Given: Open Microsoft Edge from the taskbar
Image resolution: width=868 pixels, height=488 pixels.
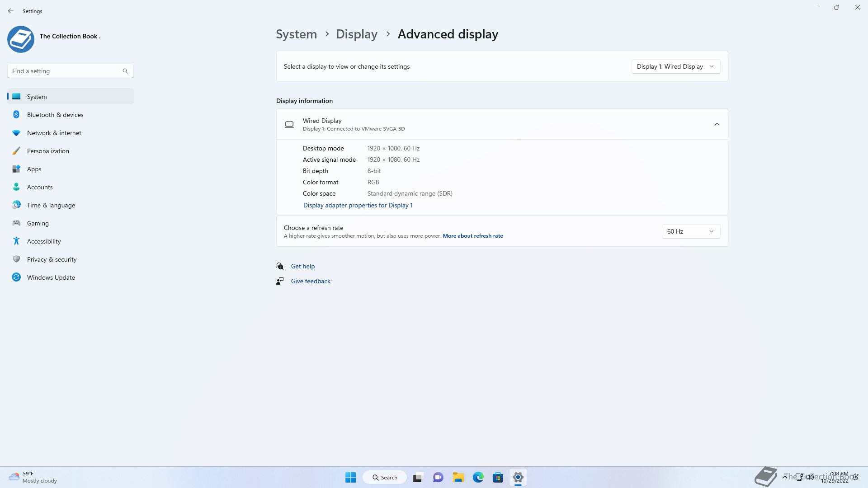Looking at the screenshot, I should [478, 477].
